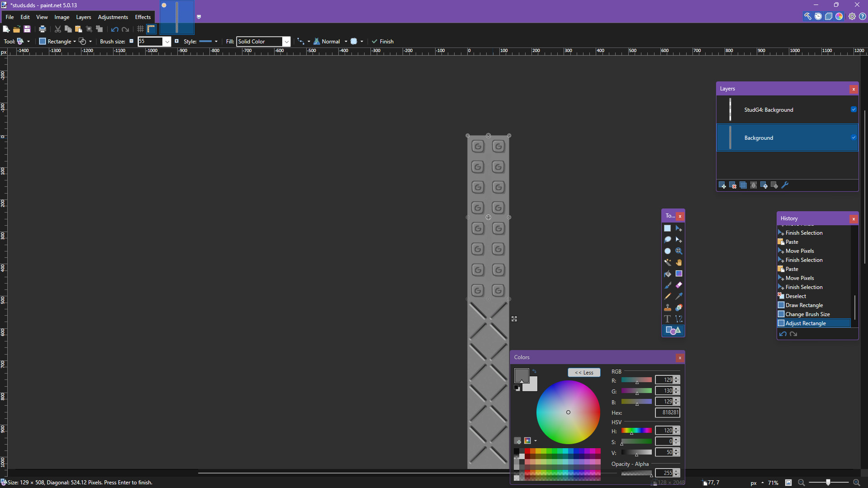Click the Add New Layer icon
Viewport: 868px width, 488px height.
(x=722, y=185)
